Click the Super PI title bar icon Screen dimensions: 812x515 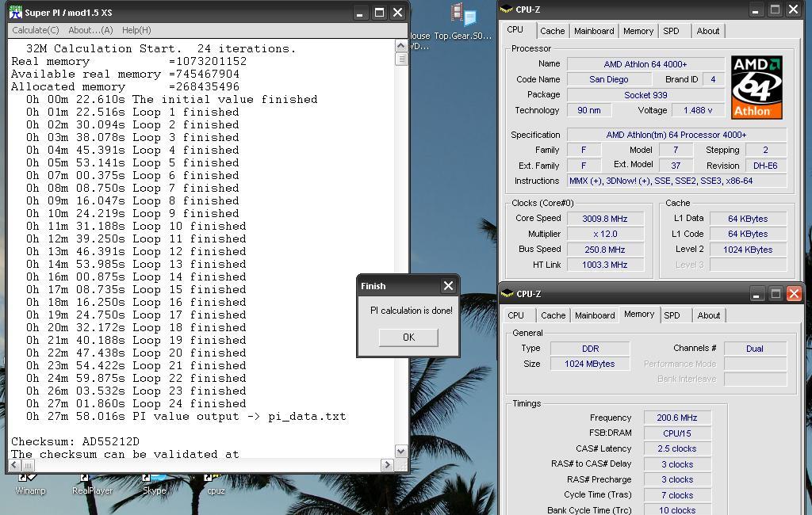click(16, 12)
